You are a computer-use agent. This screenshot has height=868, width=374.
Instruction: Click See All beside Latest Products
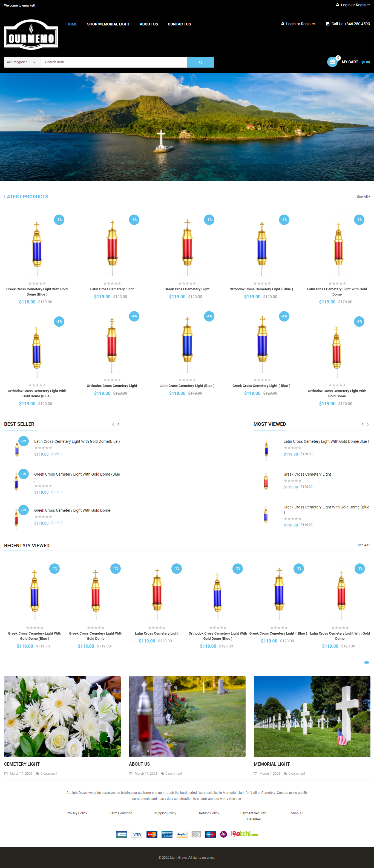[x=363, y=196]
